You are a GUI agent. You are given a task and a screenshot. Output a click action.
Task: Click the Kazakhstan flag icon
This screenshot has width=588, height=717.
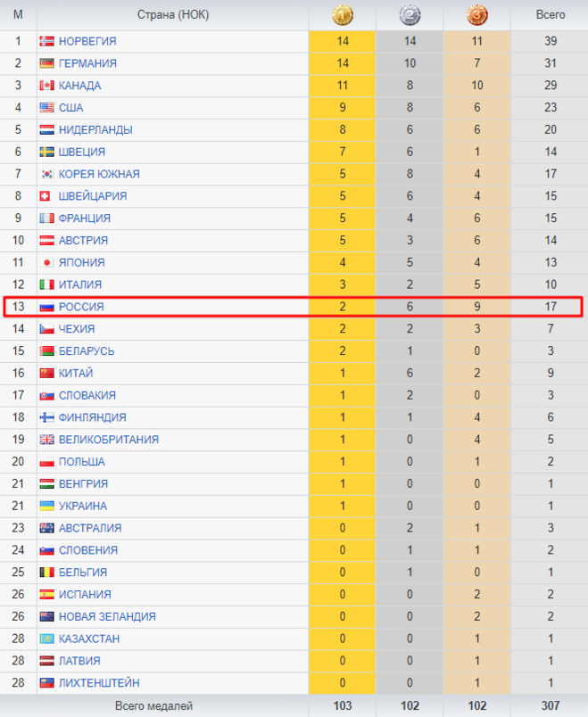coord(47,639)
